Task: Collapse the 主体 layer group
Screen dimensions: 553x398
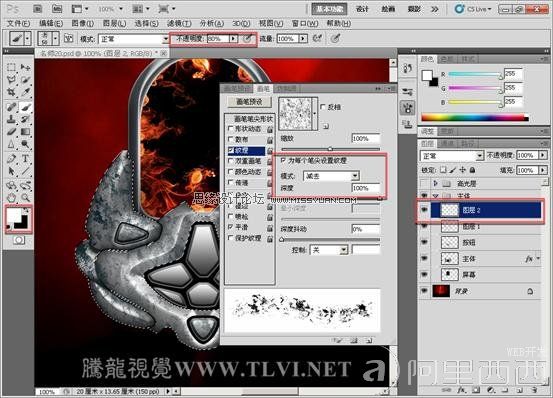Action: (436, 195)
